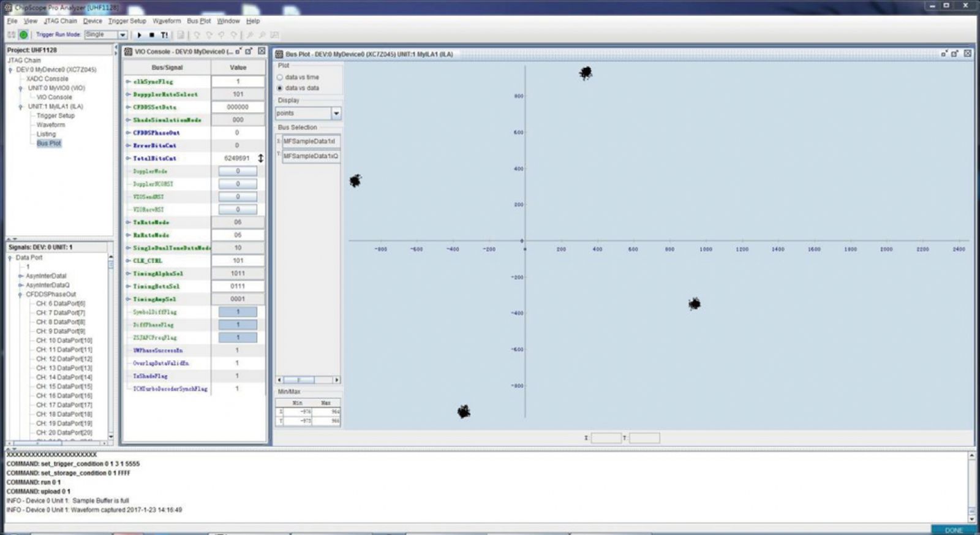Expand AsynInterDataQ in signals tree
Screen dimensions: 980x535
point(21,286)
